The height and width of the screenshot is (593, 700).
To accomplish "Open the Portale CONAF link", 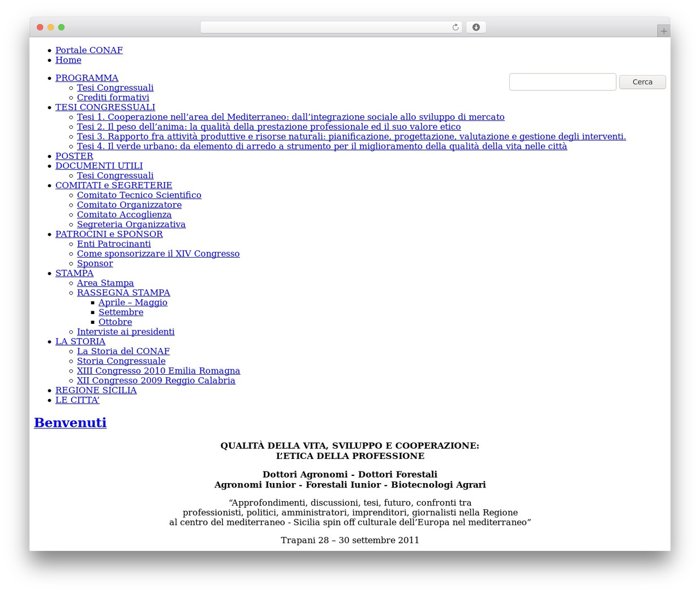I will 89,50.
